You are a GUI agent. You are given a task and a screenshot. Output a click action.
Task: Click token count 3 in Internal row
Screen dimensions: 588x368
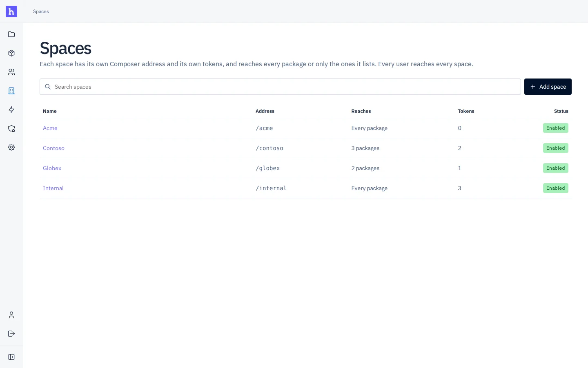point(460,188)
